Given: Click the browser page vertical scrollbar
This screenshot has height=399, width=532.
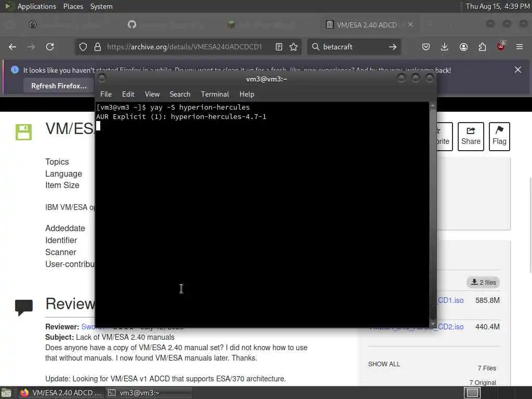Looking at the screenshot, I should [x=529, y=225].
